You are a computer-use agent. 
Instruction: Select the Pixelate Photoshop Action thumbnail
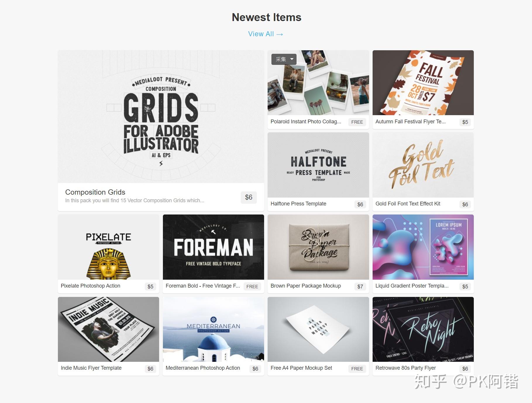coord(109,247)
